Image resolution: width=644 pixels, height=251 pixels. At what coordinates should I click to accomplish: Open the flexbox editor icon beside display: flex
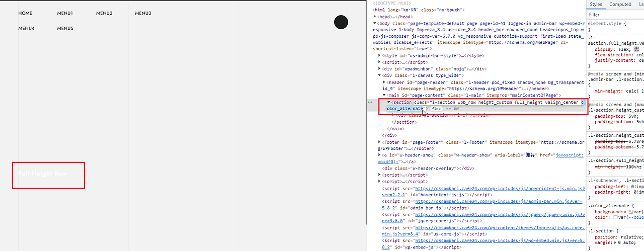(x=636, y=50)
